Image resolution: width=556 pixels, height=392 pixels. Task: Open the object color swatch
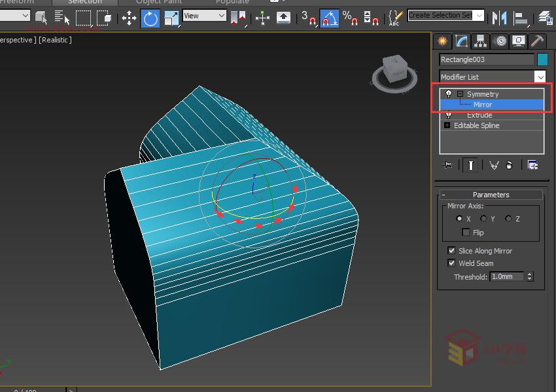[x=542, y=59]
